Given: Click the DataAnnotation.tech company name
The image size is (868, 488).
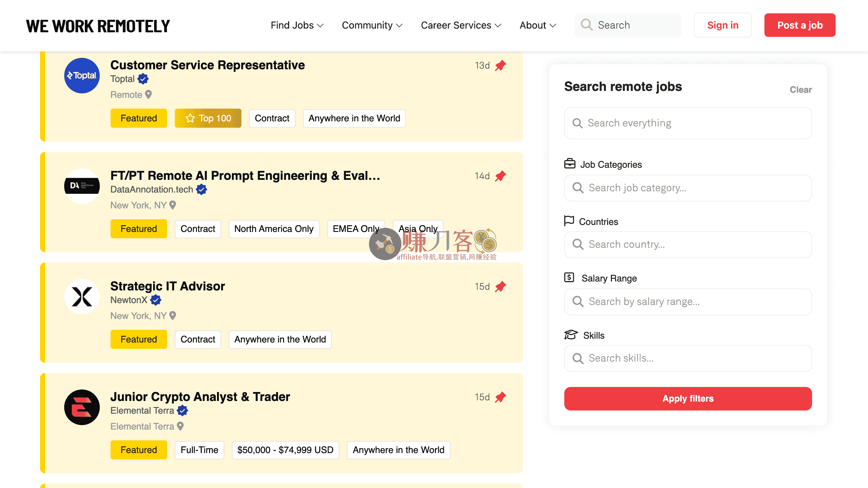Looking at the screenshot, I should pyautogui.click(x=152, y=189).
